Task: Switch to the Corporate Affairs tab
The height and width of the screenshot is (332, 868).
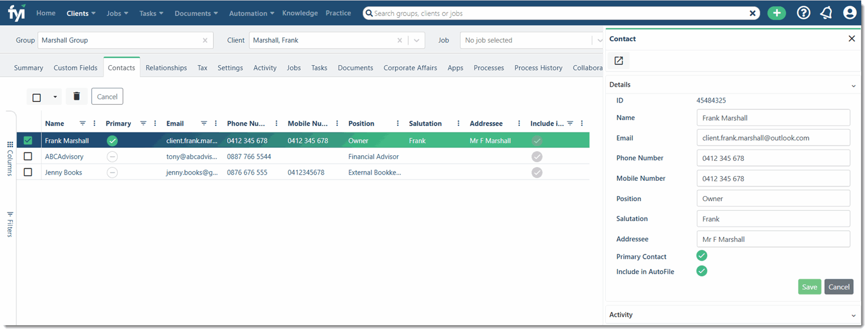Action: 410,67
